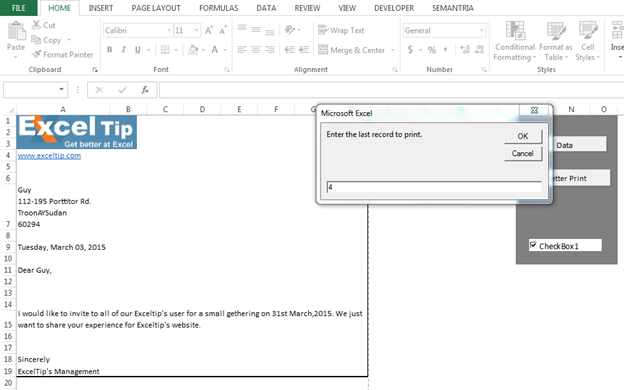
Task: Select the Format Painter brush
Action: pyautogui.click(x=37, y=54)
